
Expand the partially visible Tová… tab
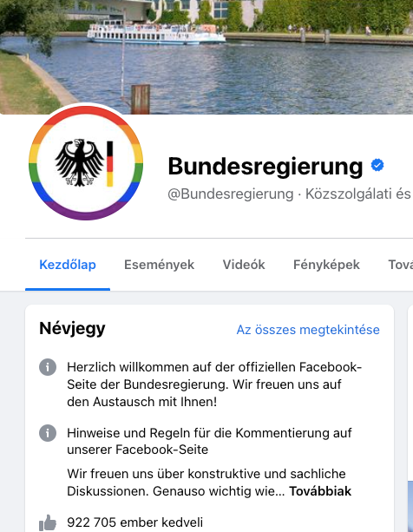point(401,265)
